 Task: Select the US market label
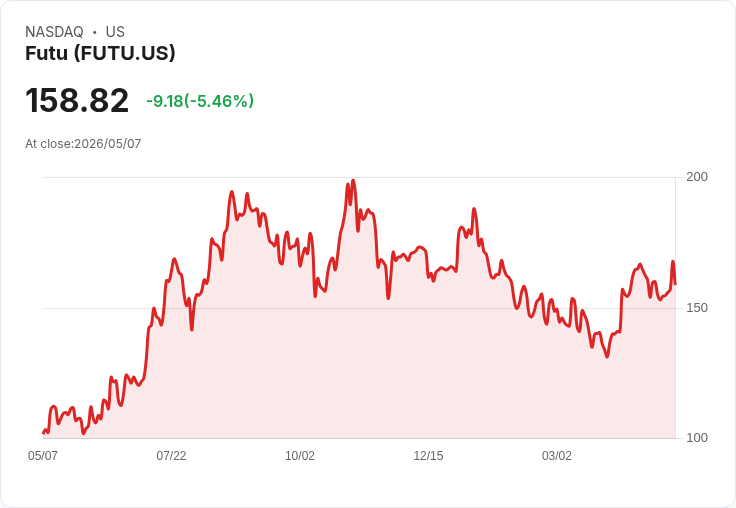tap(115, 32)
